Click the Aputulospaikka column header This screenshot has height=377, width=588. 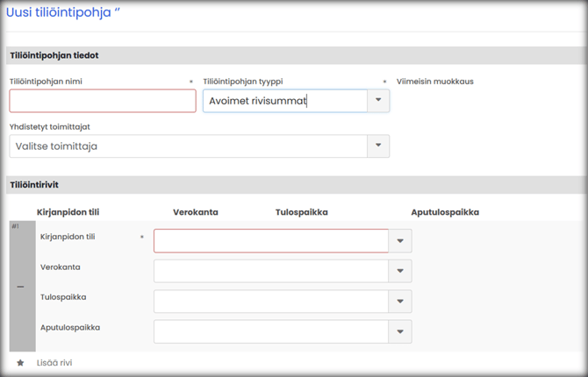pos(445,212)
